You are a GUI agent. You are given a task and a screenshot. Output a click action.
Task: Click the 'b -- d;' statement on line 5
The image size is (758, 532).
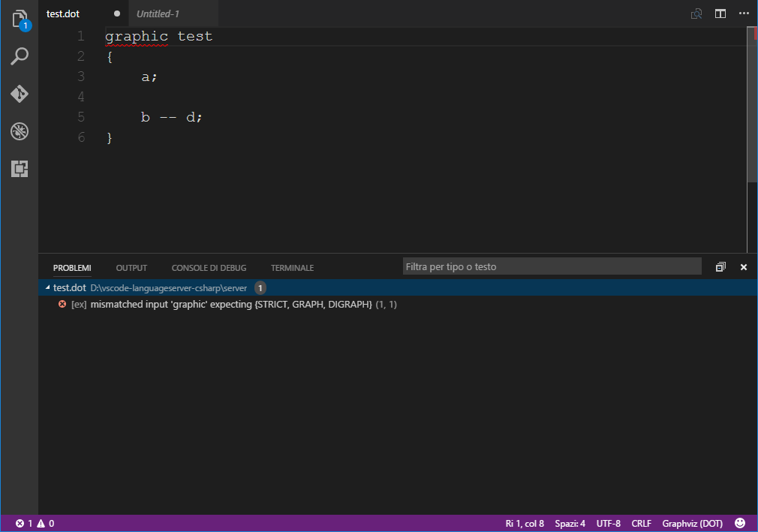point(172,117)
